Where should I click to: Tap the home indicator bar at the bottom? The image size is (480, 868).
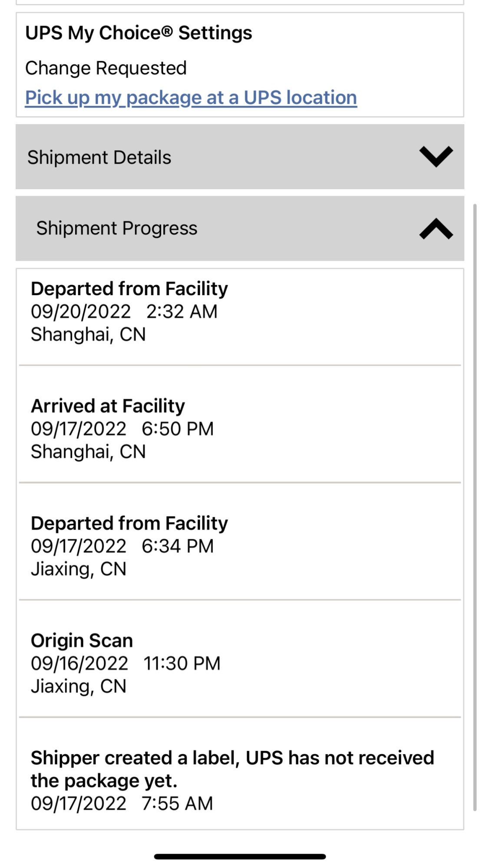pyautogui.click(x=240, y=856)
